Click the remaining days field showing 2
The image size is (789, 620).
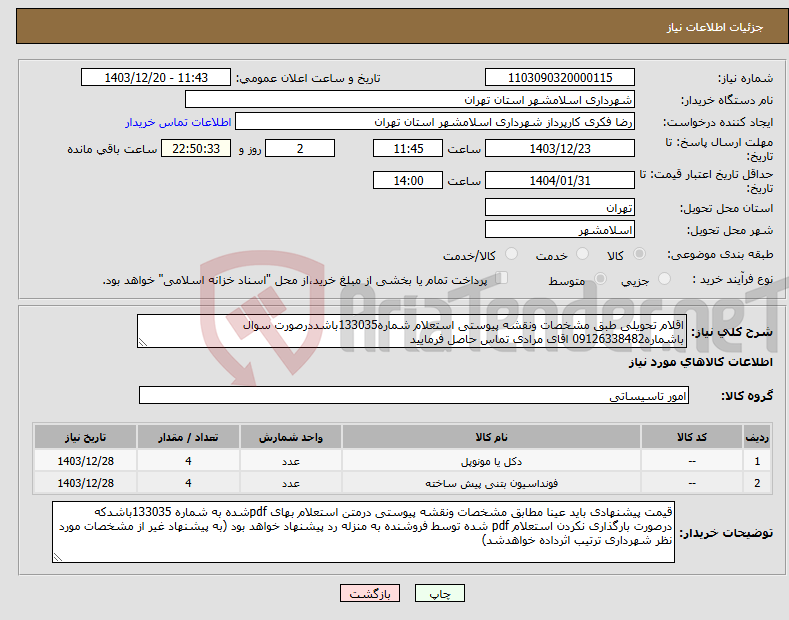pyautogui.click(x=300, y=148)
